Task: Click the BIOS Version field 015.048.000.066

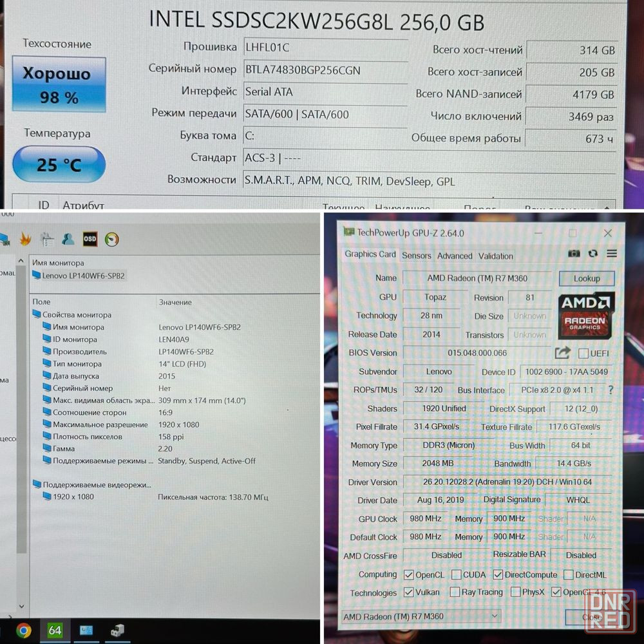Action: 477,353
